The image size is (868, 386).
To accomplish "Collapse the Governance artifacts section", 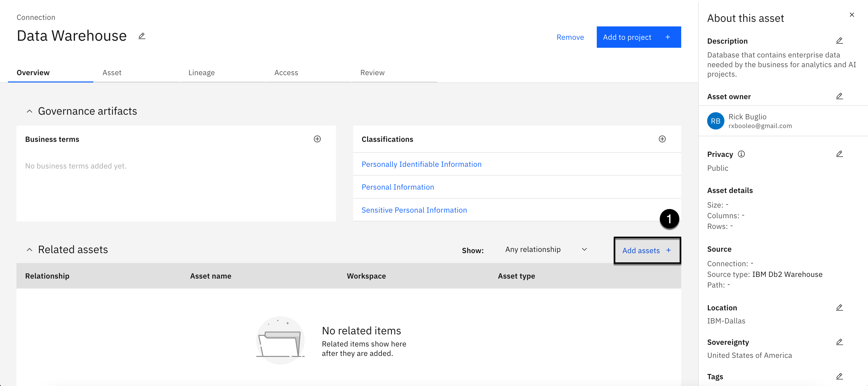I will pyautogui.click(x=29, y=111).
